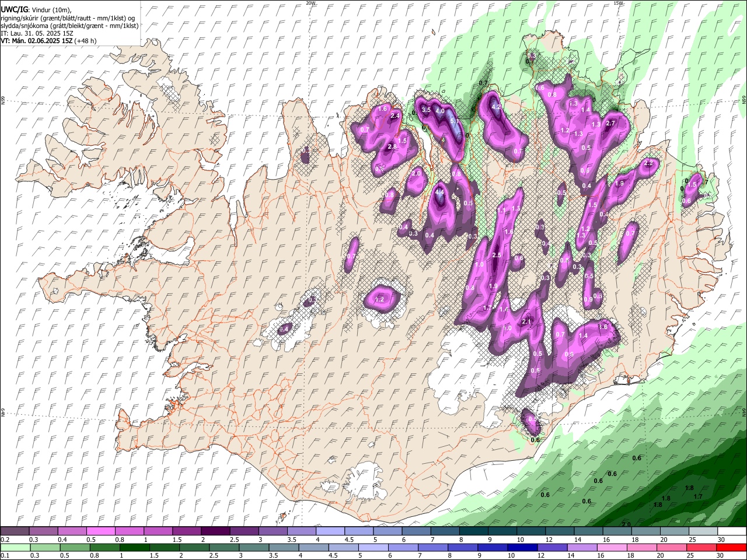Click the light periwinkle snow swatch for 4–4.5
This screenshot has height=560, width=747.
tap(330, 531)
